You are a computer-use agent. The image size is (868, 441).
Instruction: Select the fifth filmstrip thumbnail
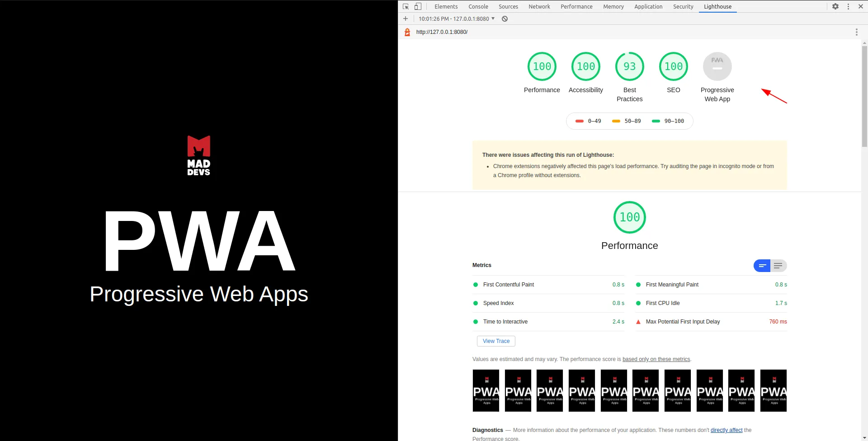click(614, 391)
